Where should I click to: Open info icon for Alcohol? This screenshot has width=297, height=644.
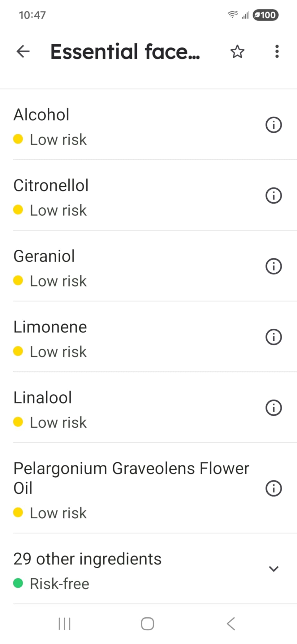point(274,125)
